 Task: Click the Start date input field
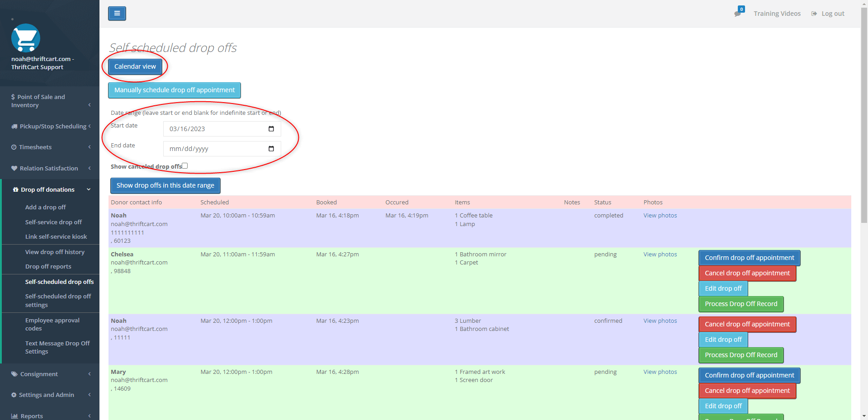coord(212,129)
